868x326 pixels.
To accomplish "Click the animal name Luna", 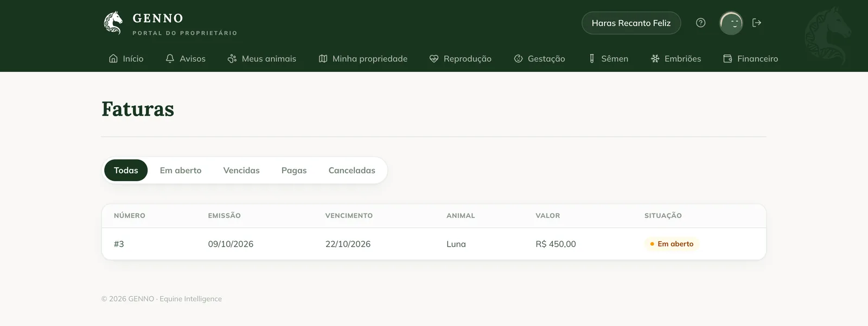I will pos(456,244).
